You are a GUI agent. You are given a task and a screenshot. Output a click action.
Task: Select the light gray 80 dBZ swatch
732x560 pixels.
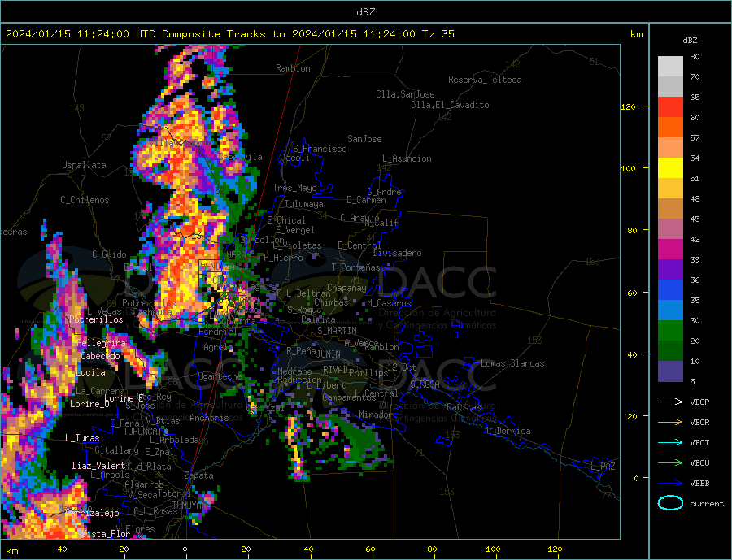[x=670, y=67]
